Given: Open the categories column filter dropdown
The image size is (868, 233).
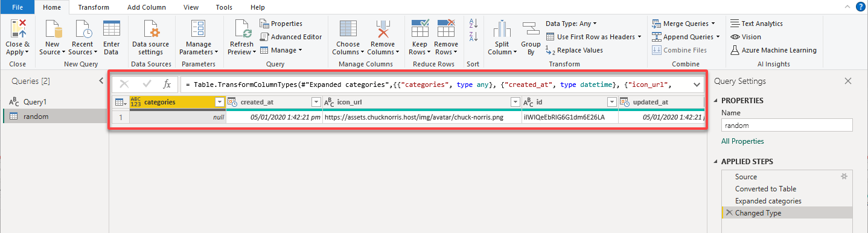Looking at the screenshot, I should (220, 103).
